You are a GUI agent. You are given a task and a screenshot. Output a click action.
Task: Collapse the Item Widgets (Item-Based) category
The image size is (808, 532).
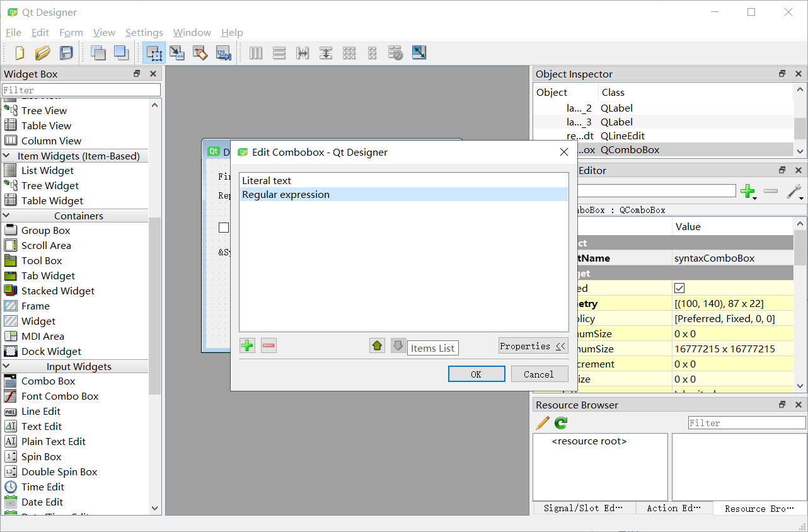click(x=7, y=156)
